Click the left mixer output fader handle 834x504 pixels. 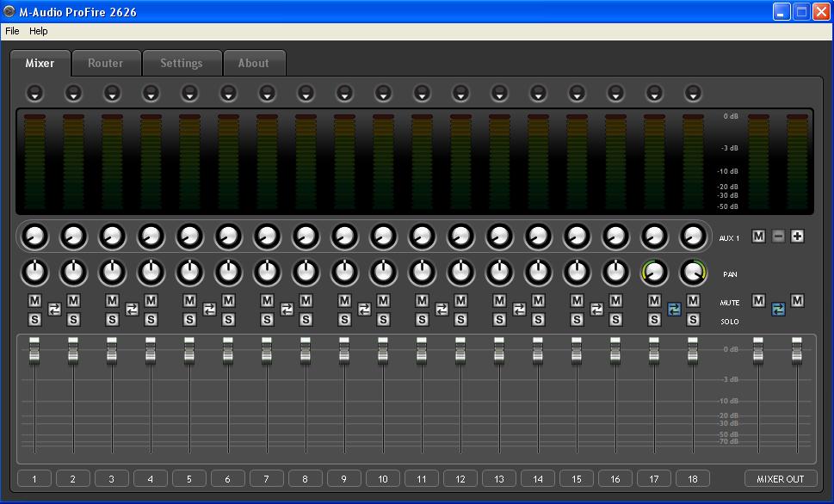click(758, 350)
